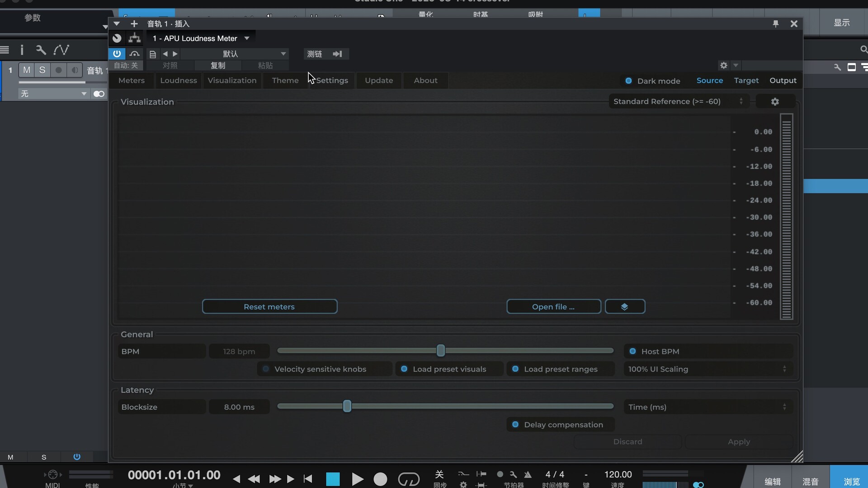Click the transport stop button
868x488 pixels.
coord(333,479)
